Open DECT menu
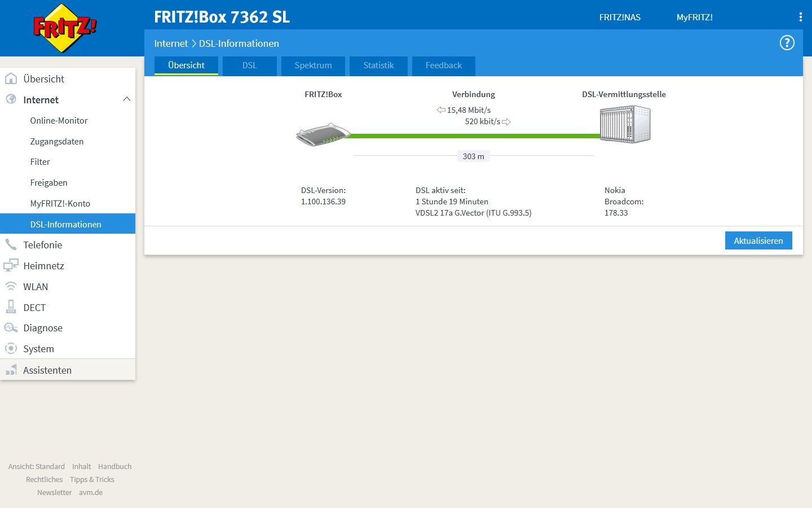This screenshot has height=508, width=812. point(68,307)
